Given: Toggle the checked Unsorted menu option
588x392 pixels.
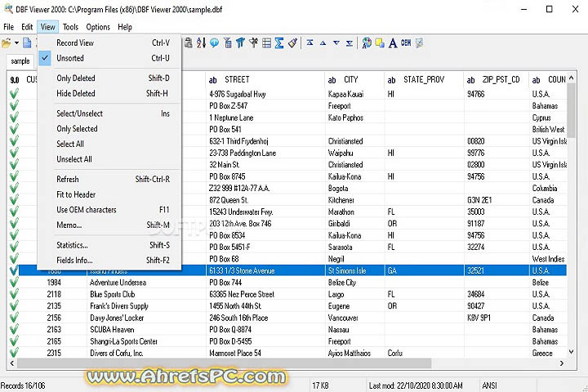Looking at the screenshot, I should point(110,58).
